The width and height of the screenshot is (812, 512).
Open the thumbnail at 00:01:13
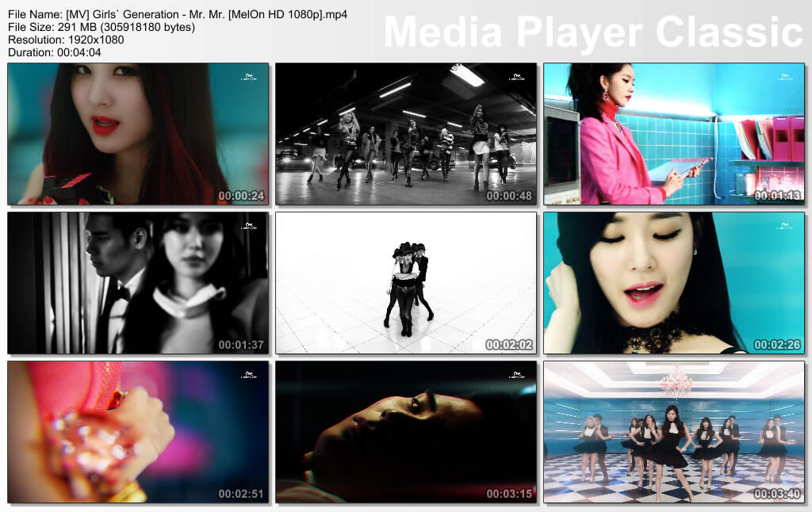tap(674, 134)
